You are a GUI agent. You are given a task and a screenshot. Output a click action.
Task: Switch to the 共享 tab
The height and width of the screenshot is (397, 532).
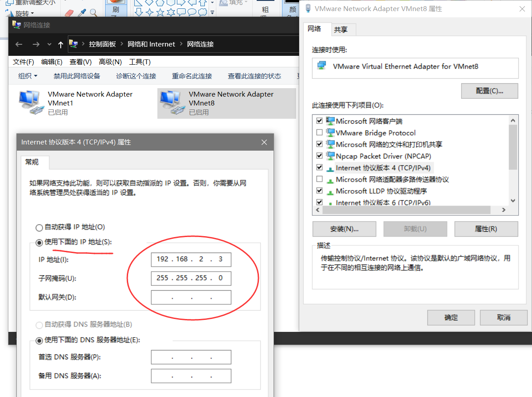point(341,30)
